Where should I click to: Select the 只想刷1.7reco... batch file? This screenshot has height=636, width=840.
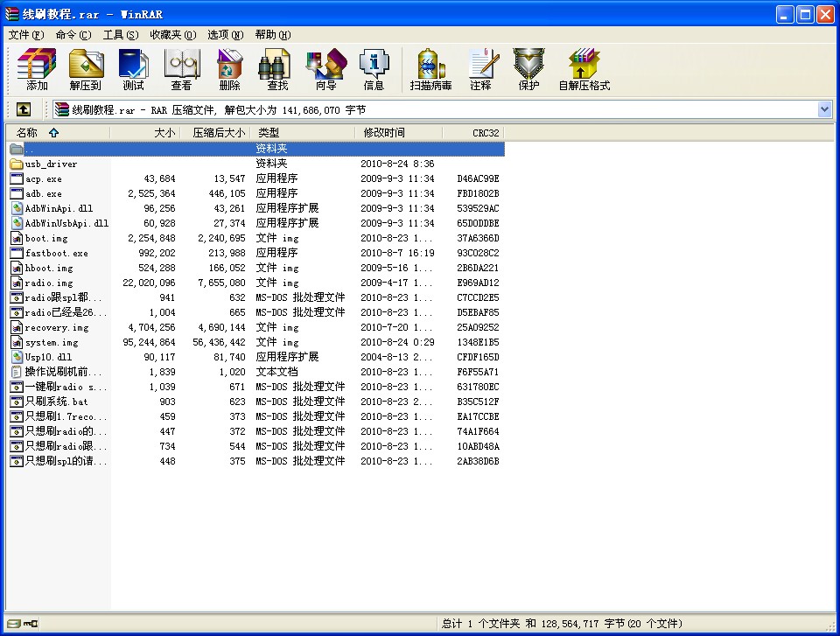click(66, 416)
